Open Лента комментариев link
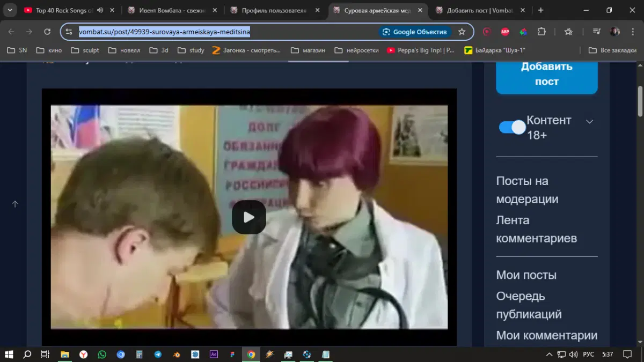Screen dimensions: 644x362 [536, 229]
